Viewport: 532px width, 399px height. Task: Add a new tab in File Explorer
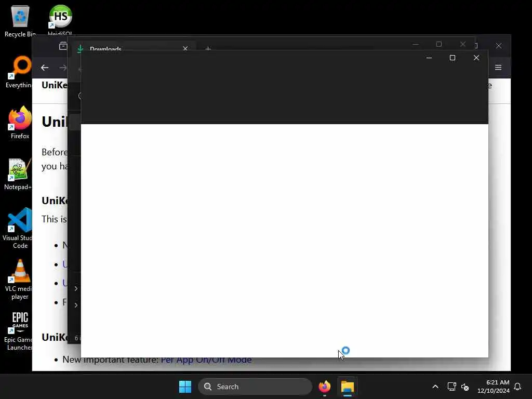[208, 49]
